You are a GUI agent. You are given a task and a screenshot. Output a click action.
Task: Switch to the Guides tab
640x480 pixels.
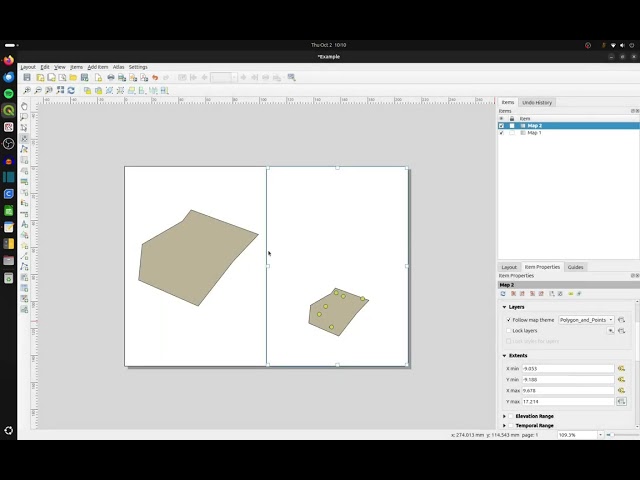(576, 267)
